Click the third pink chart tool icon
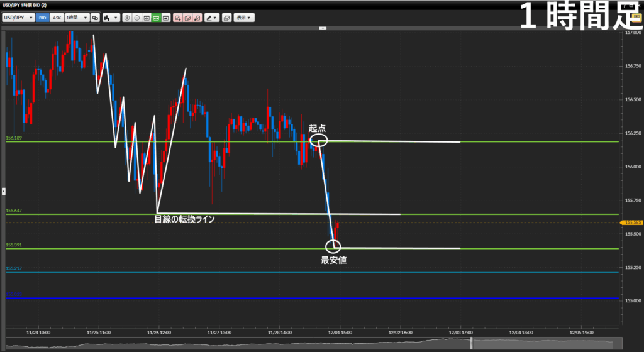 pyautogui.click(x=197, y=18)
